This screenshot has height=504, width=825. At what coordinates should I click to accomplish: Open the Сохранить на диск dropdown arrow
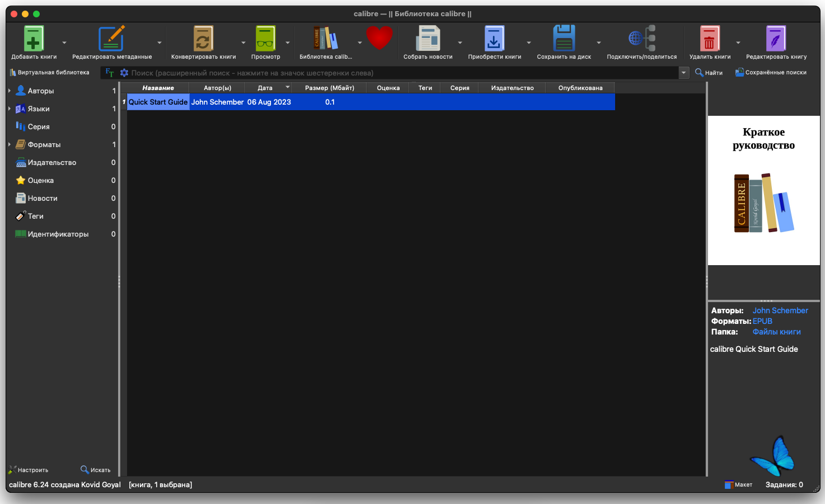[599, 43]
